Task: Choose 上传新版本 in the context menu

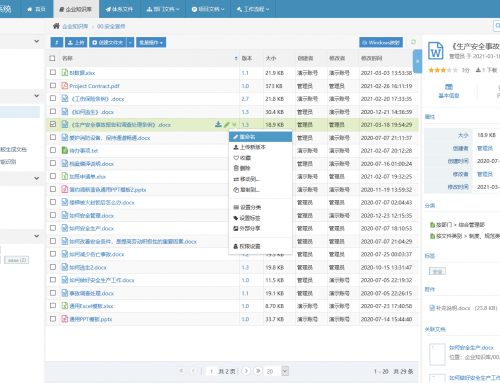Action: pos(260,147)
